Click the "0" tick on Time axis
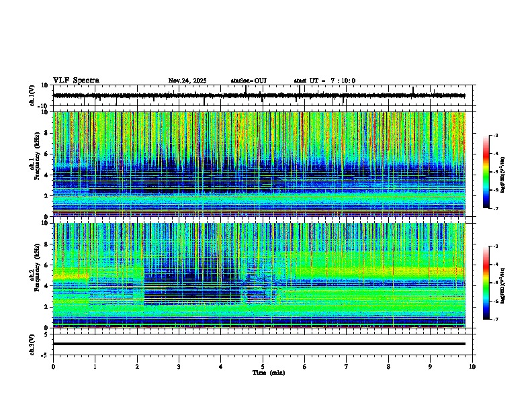The image size is (532, 411). 53,367
